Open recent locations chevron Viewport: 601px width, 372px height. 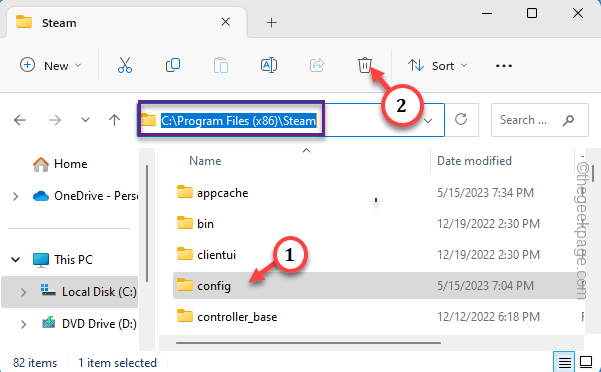(x=85, y=120)
